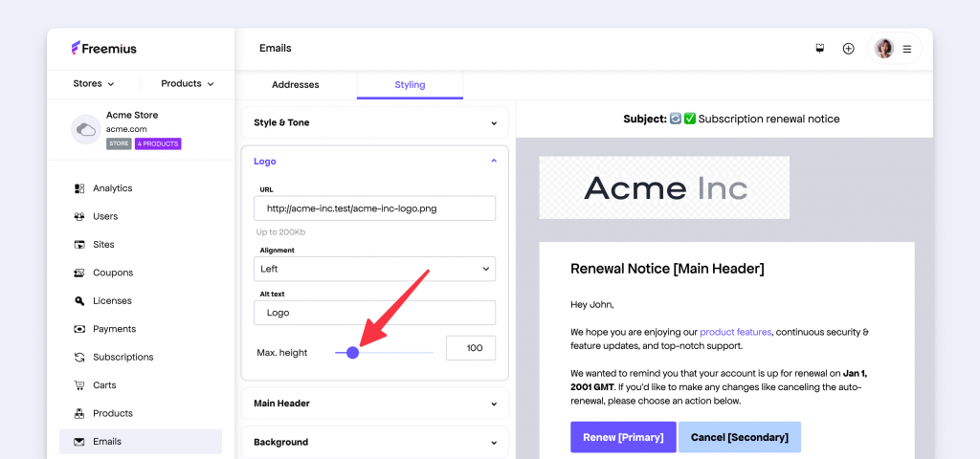Click the Payments sidebar icon

tap(78, 329)
